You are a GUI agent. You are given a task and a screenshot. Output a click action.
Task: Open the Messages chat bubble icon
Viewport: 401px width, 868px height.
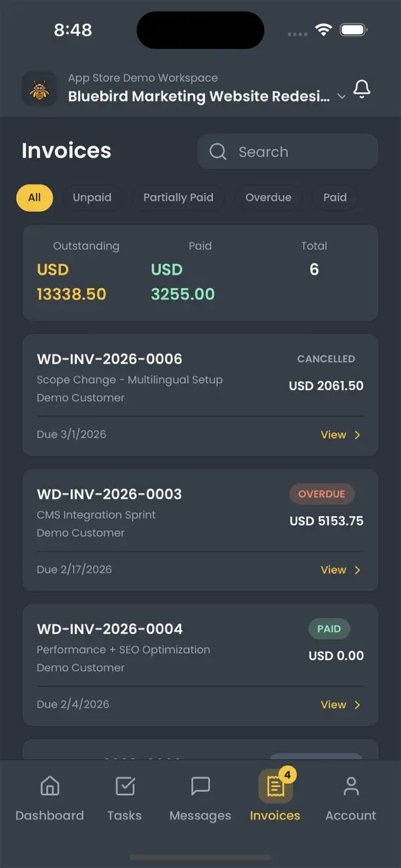click(x=200, y=787)
